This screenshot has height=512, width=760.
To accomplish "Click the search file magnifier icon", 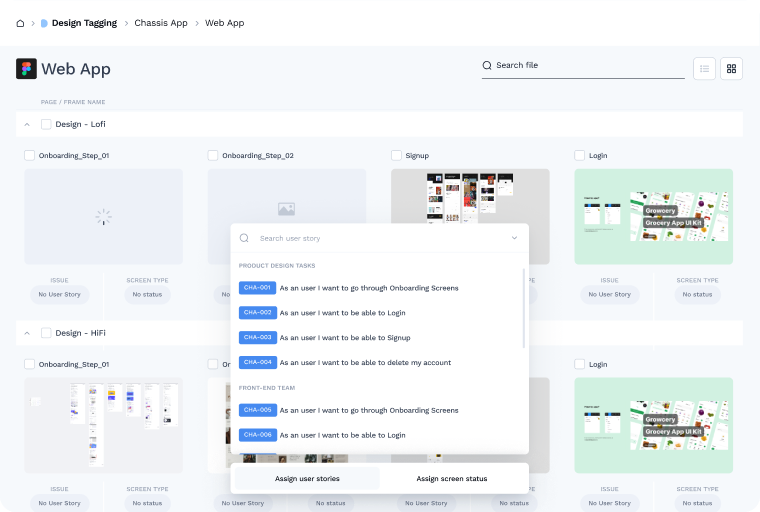I will click(487, 65).
